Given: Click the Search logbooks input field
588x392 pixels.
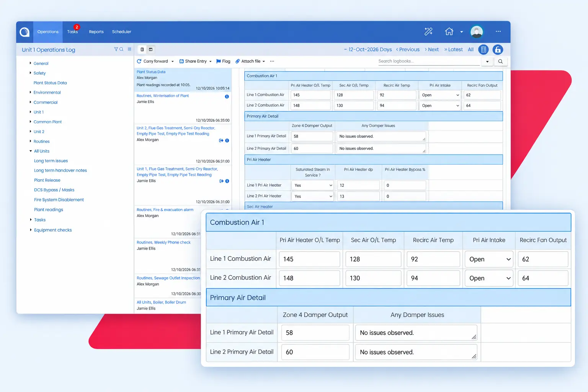Looking at the screenshot, I should pyautogui.click(x=429, y=61).
